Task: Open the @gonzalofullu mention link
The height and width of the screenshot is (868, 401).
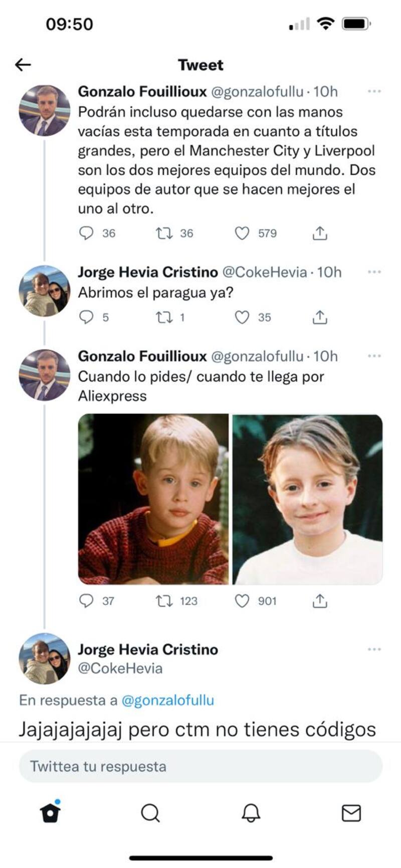Action: (167, 700)
